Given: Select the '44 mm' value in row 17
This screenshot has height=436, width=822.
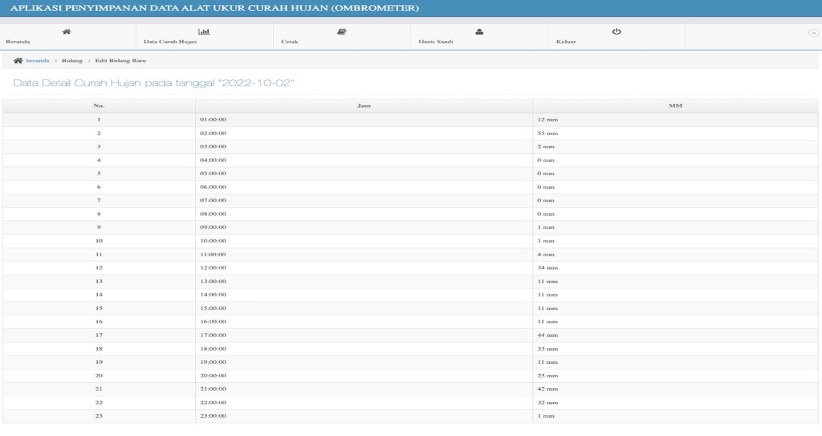Looking at the screenshot, I should (x=547, y=335).
